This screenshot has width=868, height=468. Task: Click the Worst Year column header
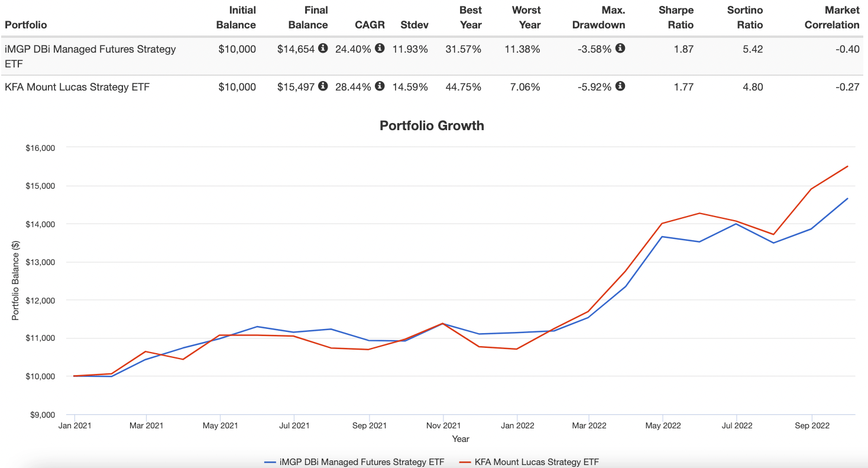pos(526,17)
